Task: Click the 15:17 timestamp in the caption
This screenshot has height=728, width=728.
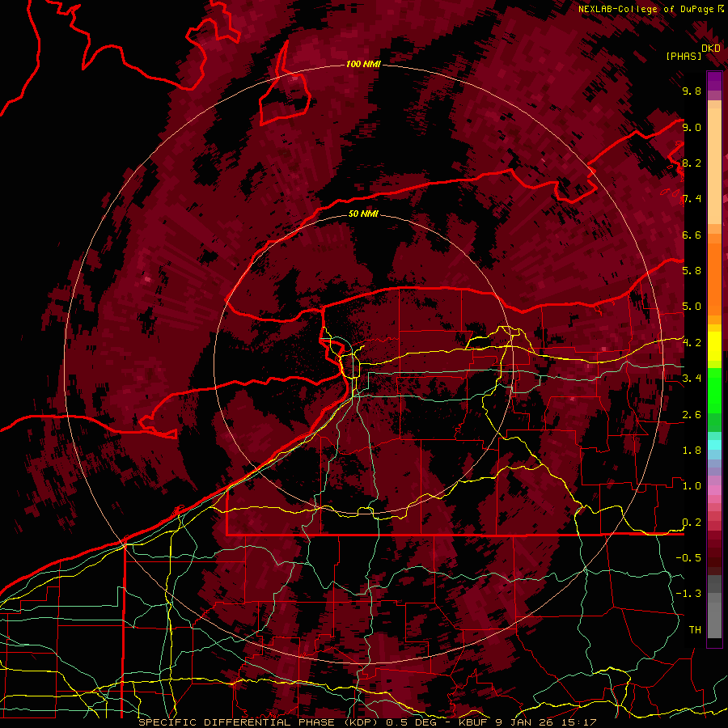Action: (x=580, y=722)
